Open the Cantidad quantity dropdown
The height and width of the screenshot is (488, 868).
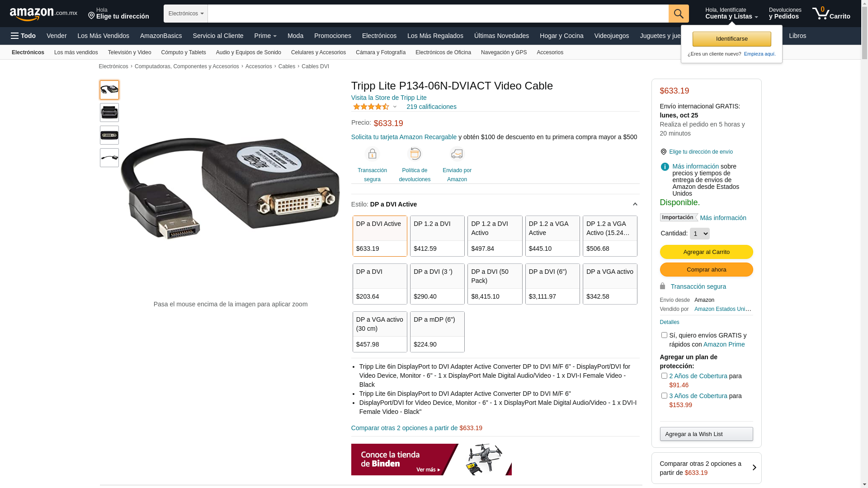click(699, 234)
